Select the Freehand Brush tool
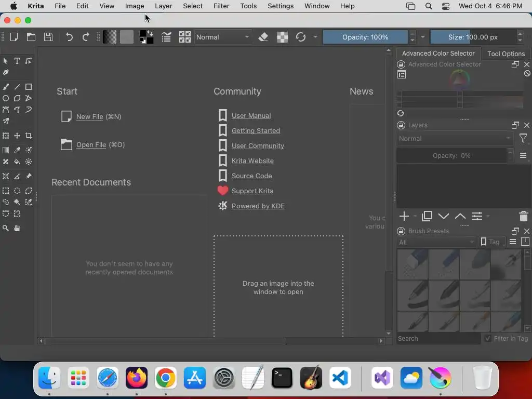The image size is (532, 399). [6, 87]
